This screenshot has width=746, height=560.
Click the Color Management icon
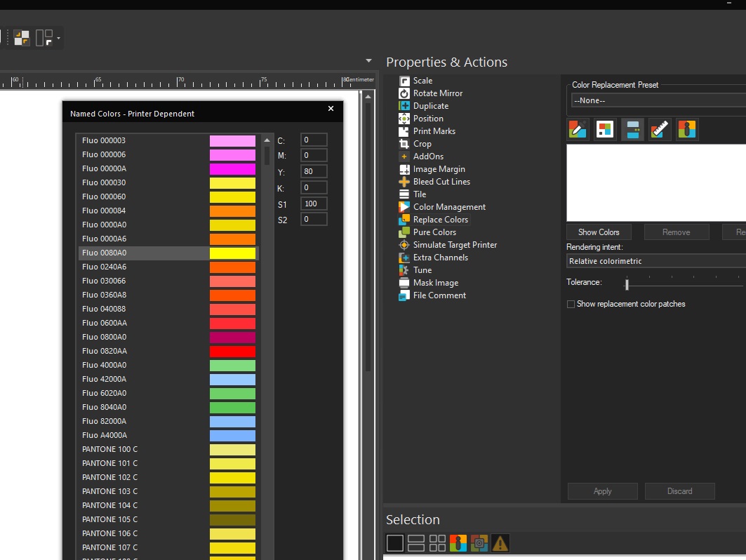click(x=404, y=207)
